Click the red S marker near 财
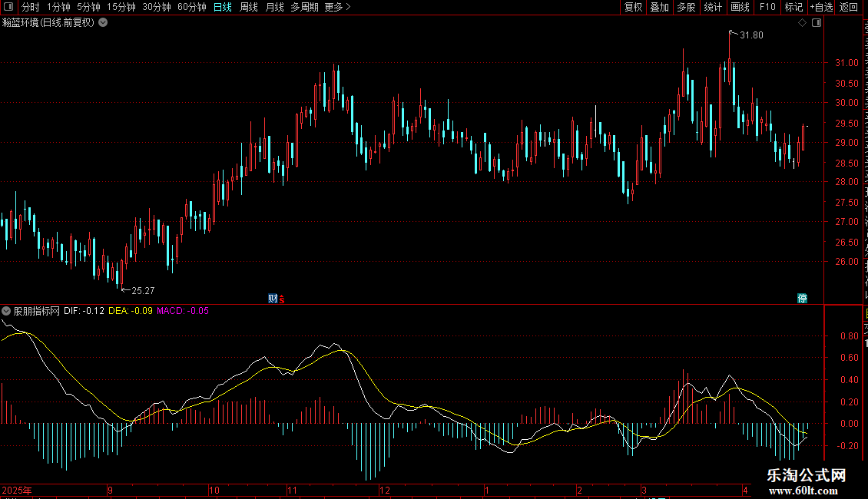This screenshot has height=499, width=868. tap(282, 299)
